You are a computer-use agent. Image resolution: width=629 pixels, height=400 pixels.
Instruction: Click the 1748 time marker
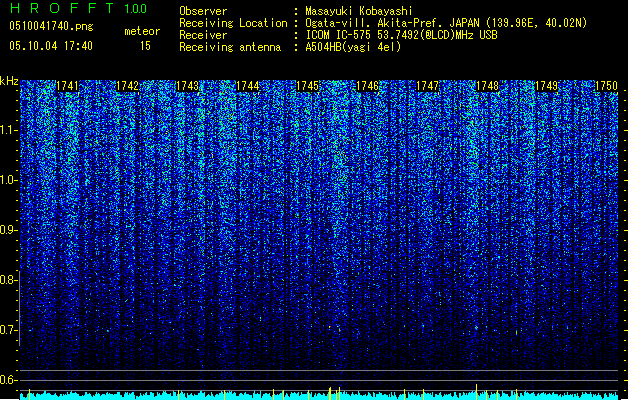[x=487, y=86]
